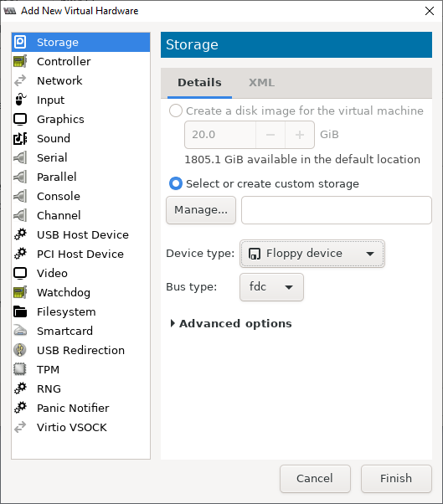
Task: Select the Controller card icon
Action: [x=20, y=61]
